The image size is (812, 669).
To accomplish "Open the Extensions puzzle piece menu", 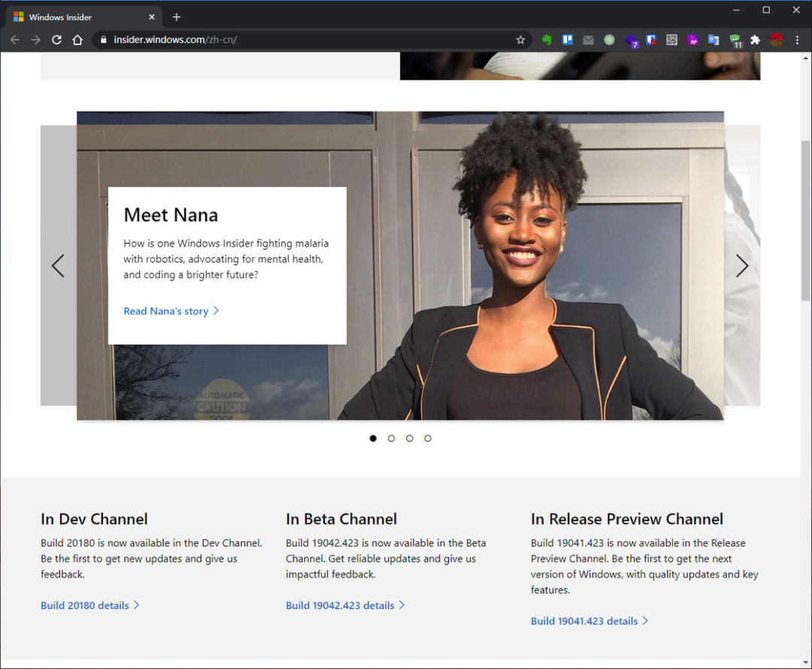I will (755, 40).
